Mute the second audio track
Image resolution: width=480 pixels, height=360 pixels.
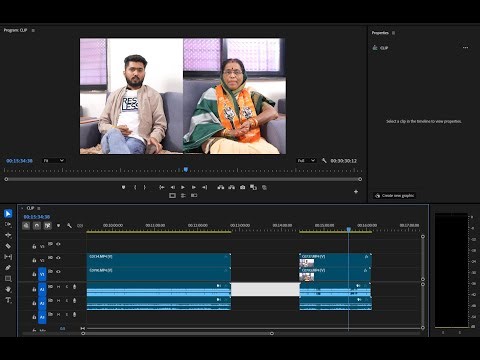pos(58,300)
